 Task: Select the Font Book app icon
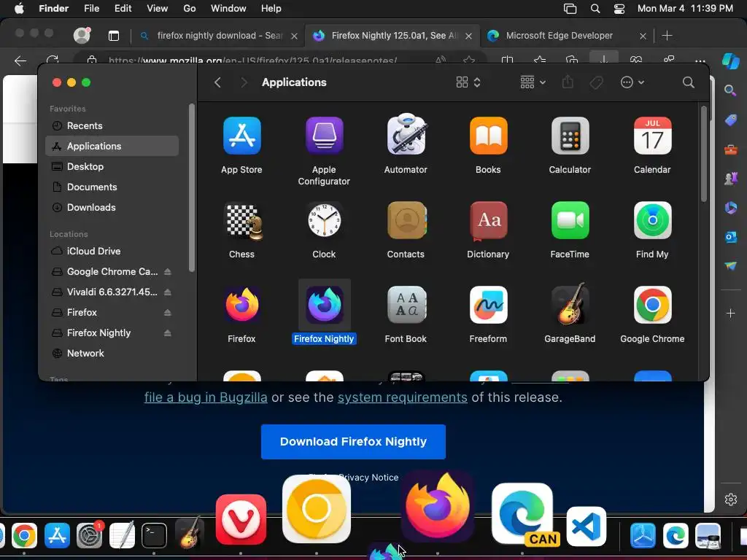(406, 305)
